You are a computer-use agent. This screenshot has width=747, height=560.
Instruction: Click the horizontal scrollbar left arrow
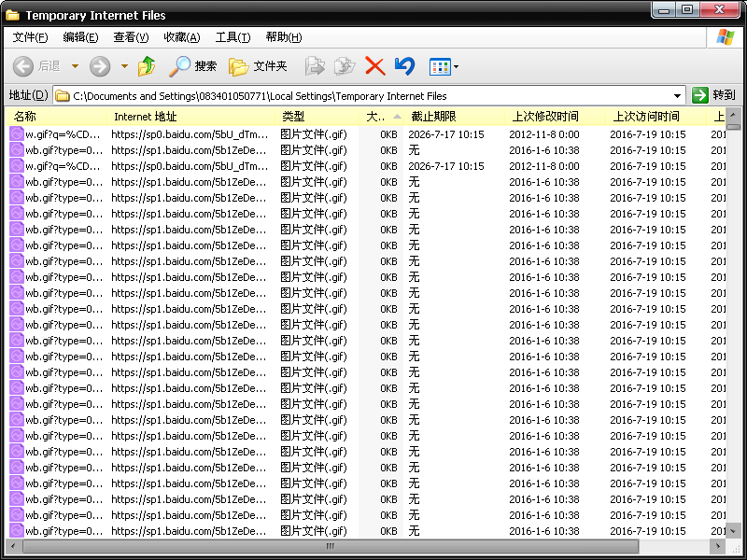pyautogui.click(x=13, y=546)
